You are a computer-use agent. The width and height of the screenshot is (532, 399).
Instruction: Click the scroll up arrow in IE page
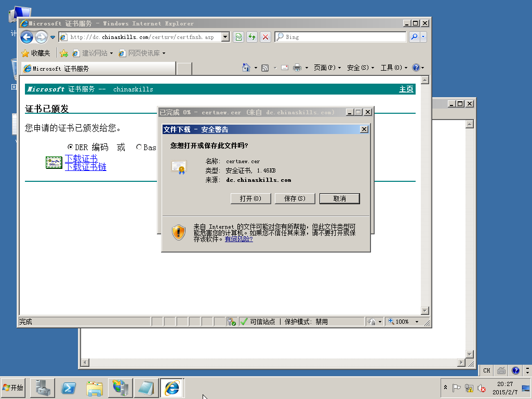point(425,80)
